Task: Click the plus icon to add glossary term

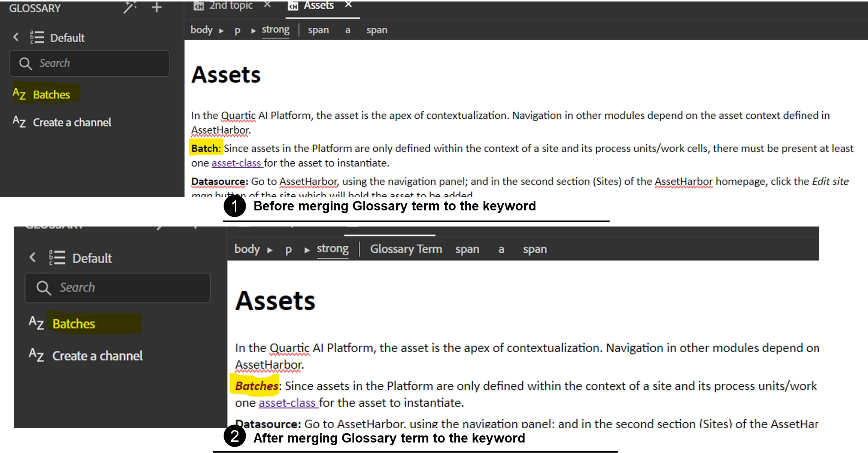Action: point(157,7)
